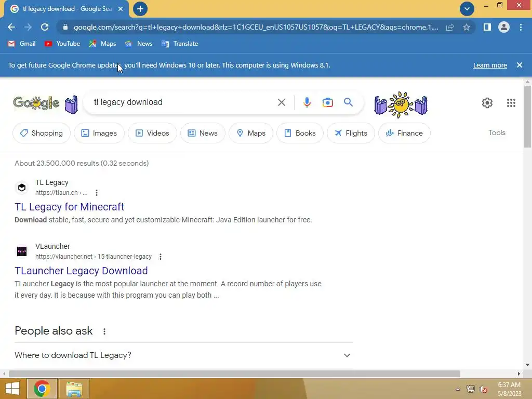This screenshot has width=532, height=399.
Task: Click the TL Legacy site favicon
Action: pyautogui.click(x=22, y=187)
